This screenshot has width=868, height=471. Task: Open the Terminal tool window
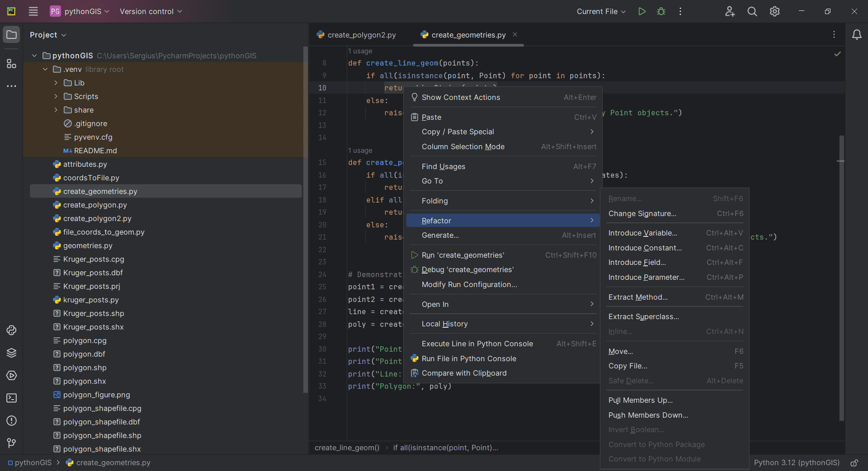(11, 398)
